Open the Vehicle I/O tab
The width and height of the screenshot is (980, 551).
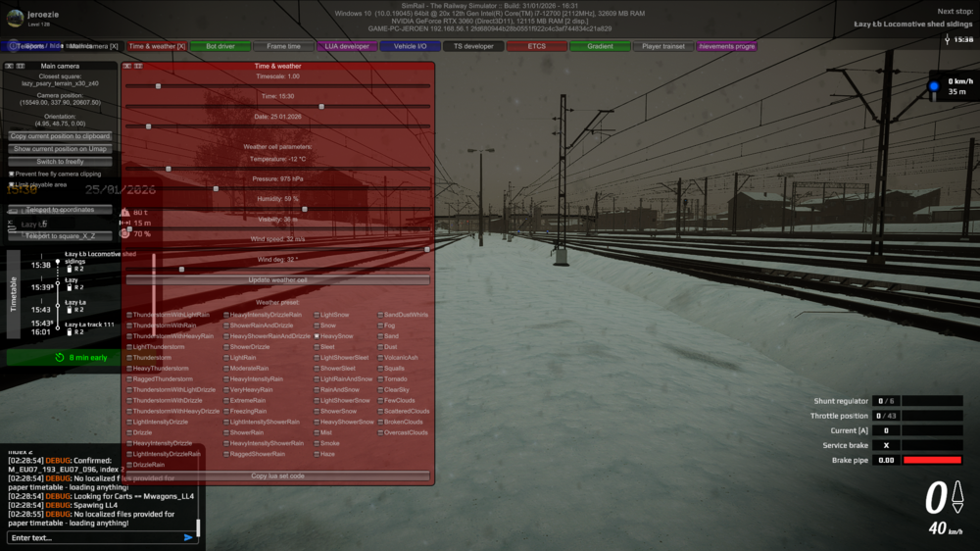tap(410, 46)
